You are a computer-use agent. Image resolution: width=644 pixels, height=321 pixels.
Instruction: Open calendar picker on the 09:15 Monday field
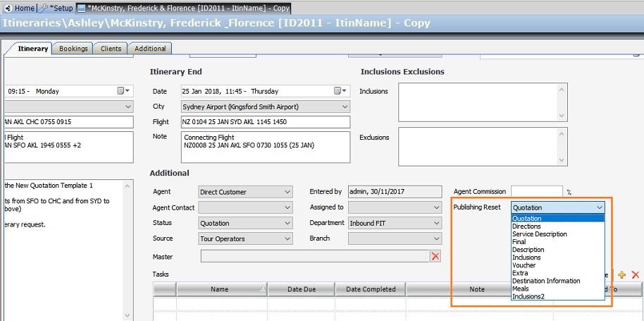[120, 91]
